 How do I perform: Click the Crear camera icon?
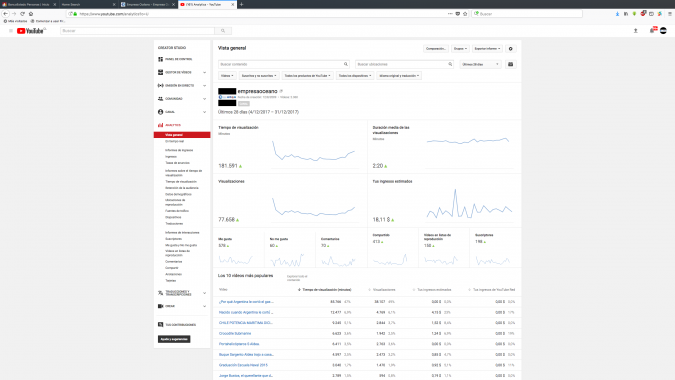[x=161, y=306]
